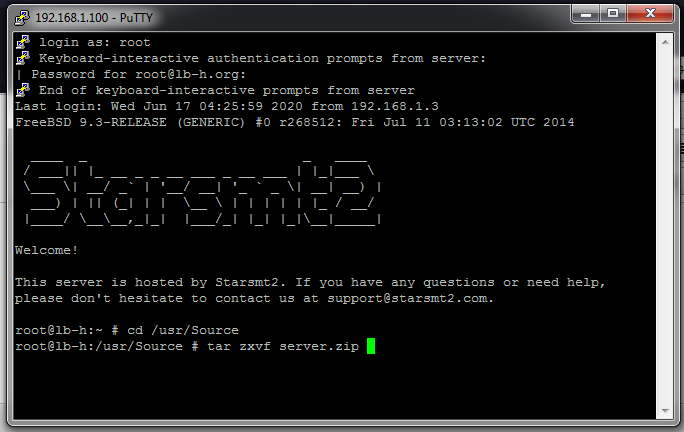
Task: Click the green terminal cursor block
Action: pos(371,346)
